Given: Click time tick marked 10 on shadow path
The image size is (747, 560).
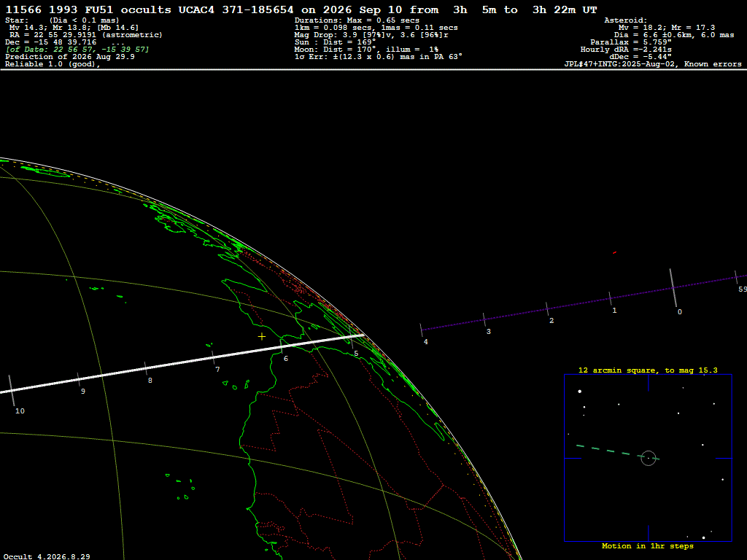Looking at the screenshot, I should (12, 390).
